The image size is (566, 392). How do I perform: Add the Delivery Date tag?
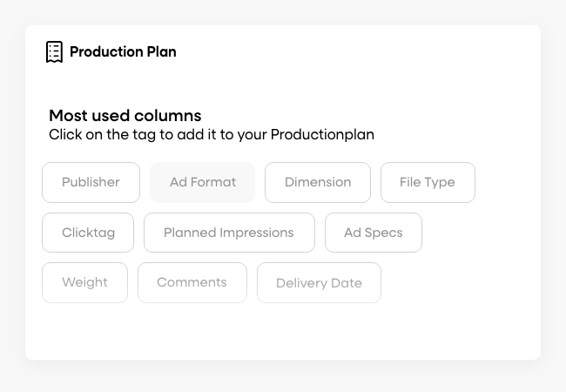(x=319, y=283)
